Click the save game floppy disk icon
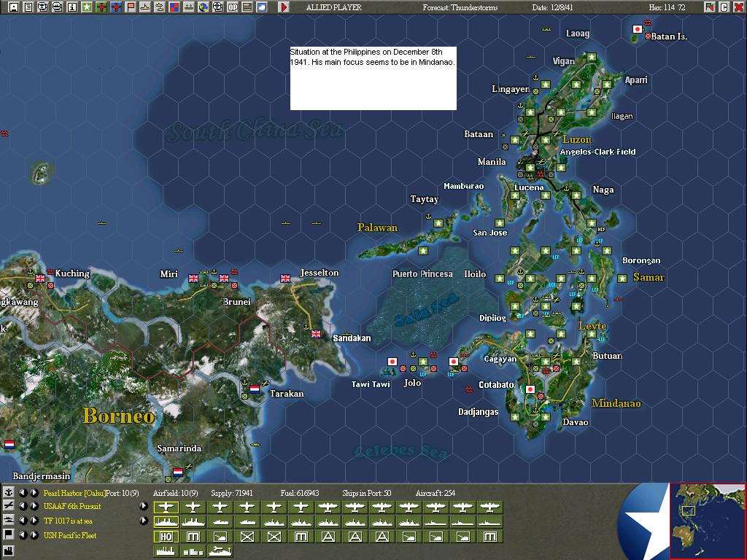The width and height of the screenshot is (747, 560). (x=14, y=7)
